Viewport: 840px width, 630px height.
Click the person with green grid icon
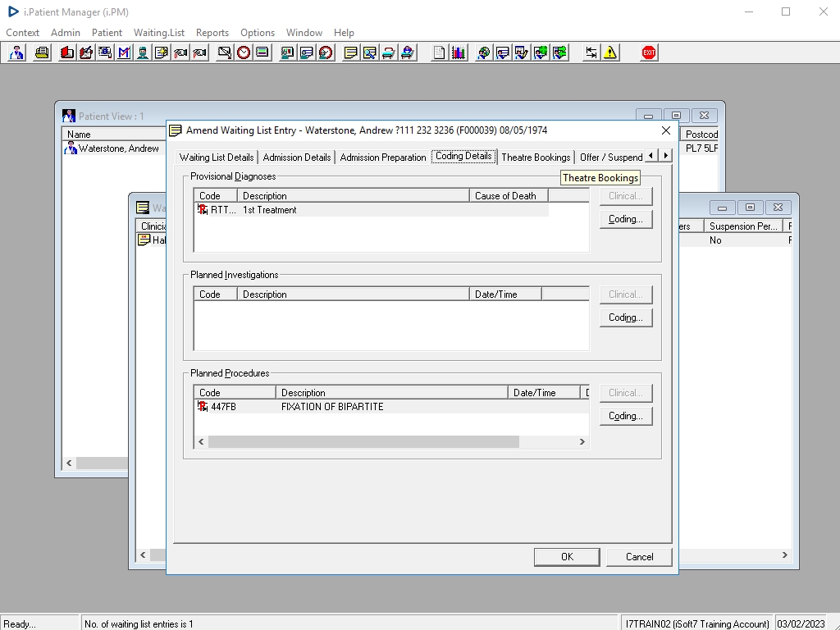coord(541,52)
